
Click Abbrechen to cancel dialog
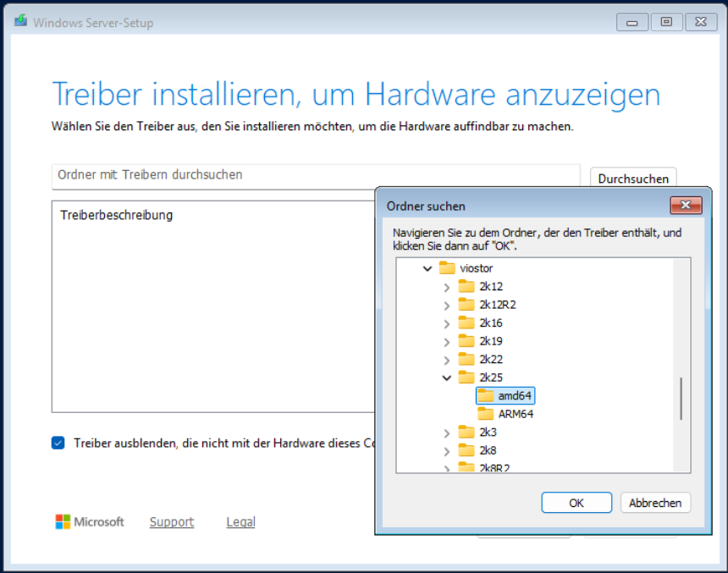point(655,503)
